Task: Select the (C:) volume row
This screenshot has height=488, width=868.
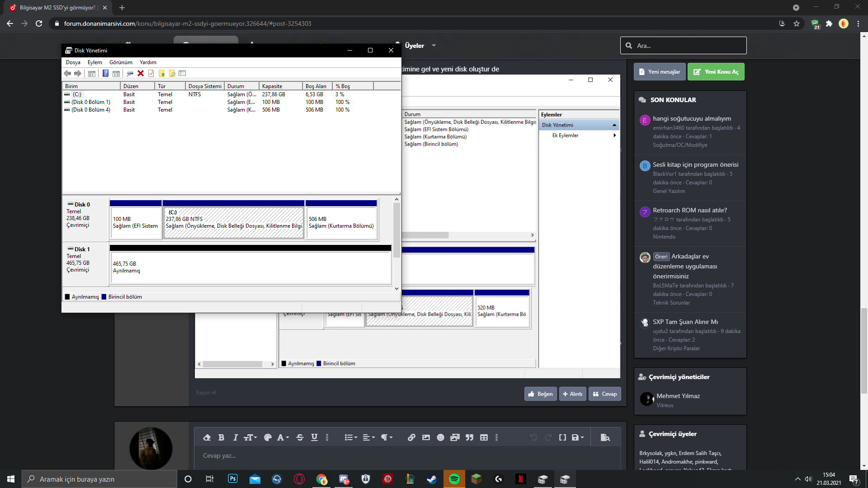Action: [231, 94]
